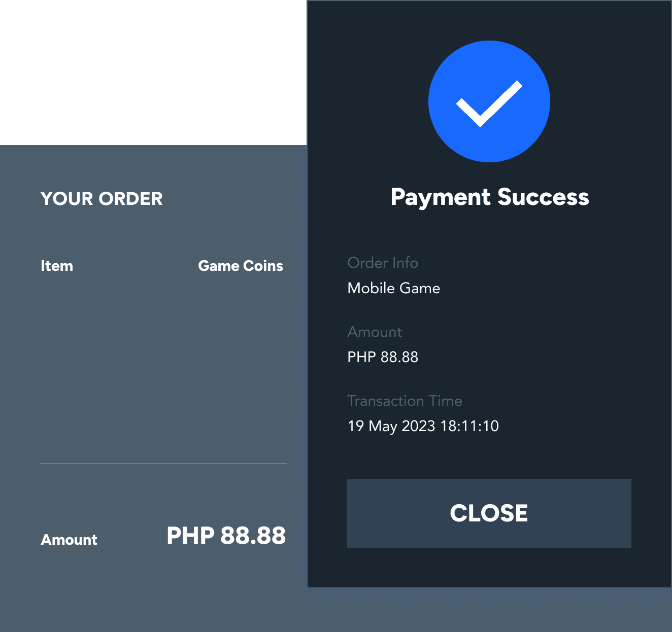Click the divider line in order summary
Viewport: 672px width, 632px height.
click(x=163, y=464)
